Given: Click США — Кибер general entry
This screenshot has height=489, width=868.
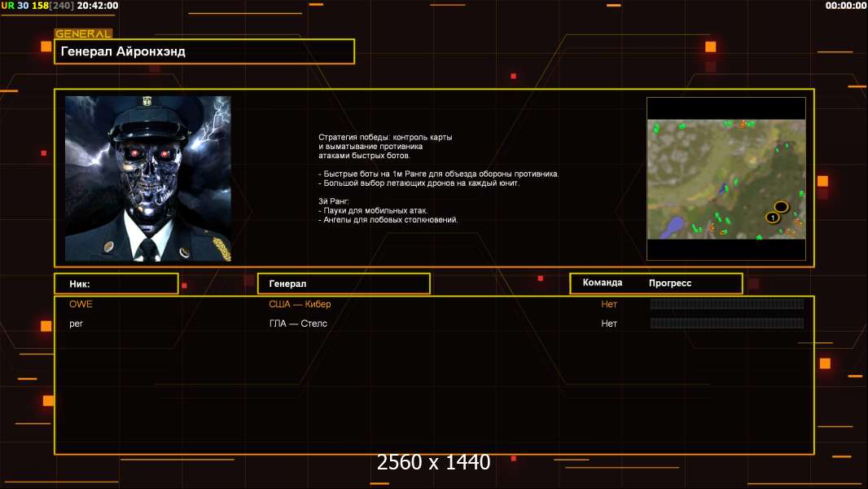Looking at the screenshot, I should click(x=300, y=304).
